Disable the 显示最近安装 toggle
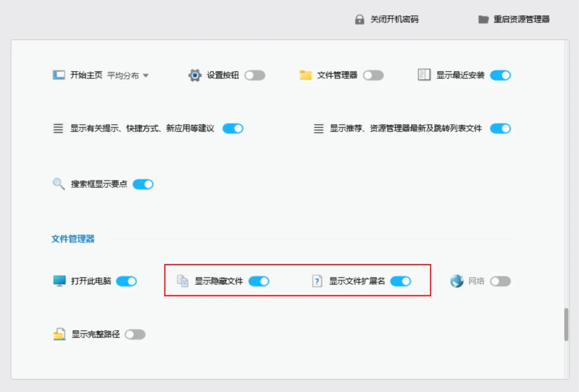This screenshot has height=392, width=579. coord(500,75)
